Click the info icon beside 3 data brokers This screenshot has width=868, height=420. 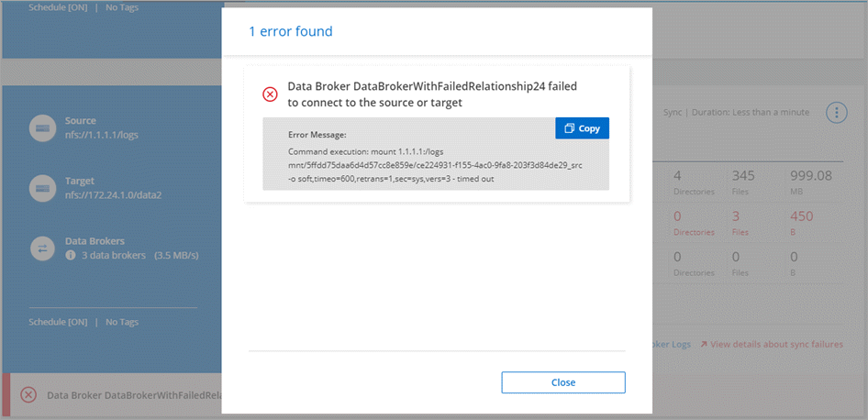click(x=71, y=255)
